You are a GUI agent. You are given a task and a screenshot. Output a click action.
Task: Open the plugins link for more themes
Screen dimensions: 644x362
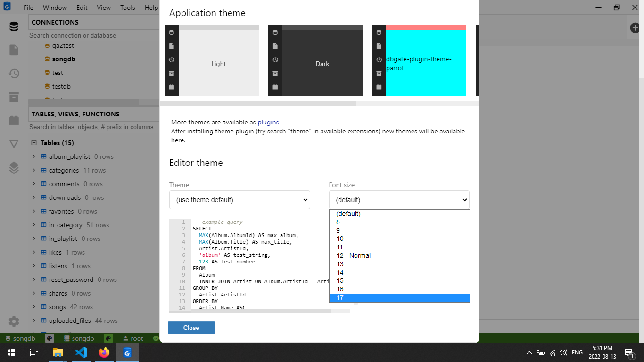pos(268,122)
